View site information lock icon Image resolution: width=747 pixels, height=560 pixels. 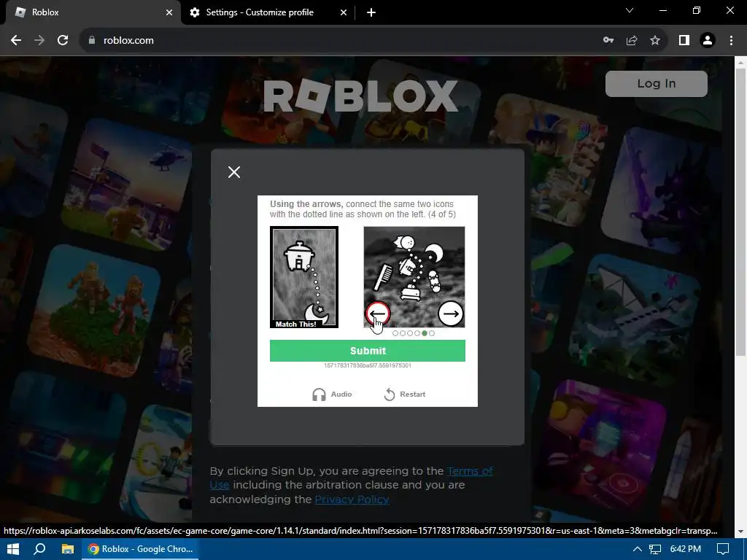pos(91,41)
